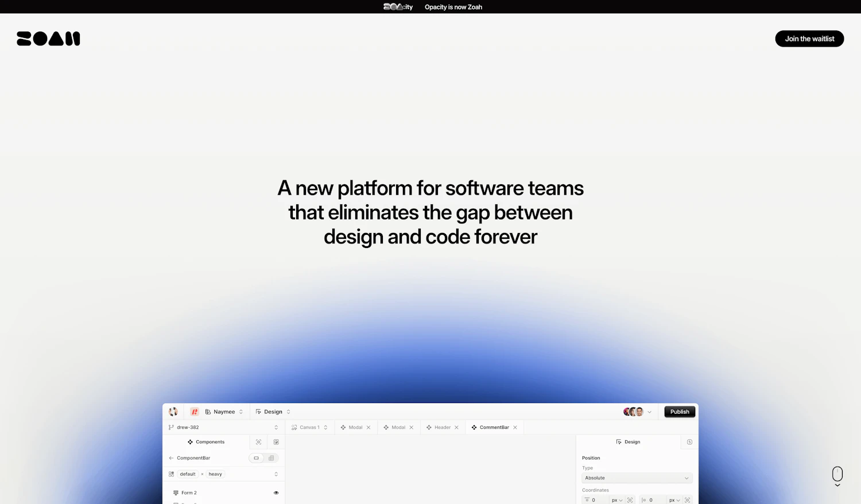
Task: Click the 'Opacity is now Zoah' banner text
Action: click(x=453, y=7)
